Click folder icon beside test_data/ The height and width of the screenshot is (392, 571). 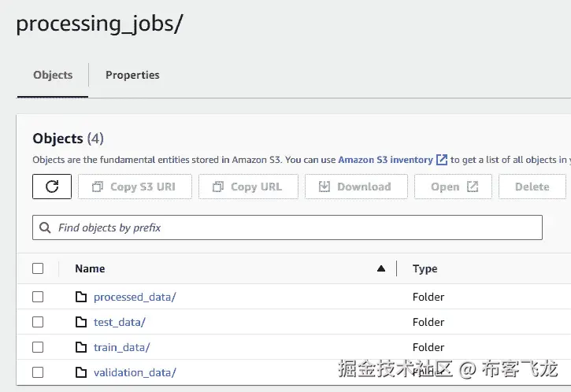click(81, 322)
